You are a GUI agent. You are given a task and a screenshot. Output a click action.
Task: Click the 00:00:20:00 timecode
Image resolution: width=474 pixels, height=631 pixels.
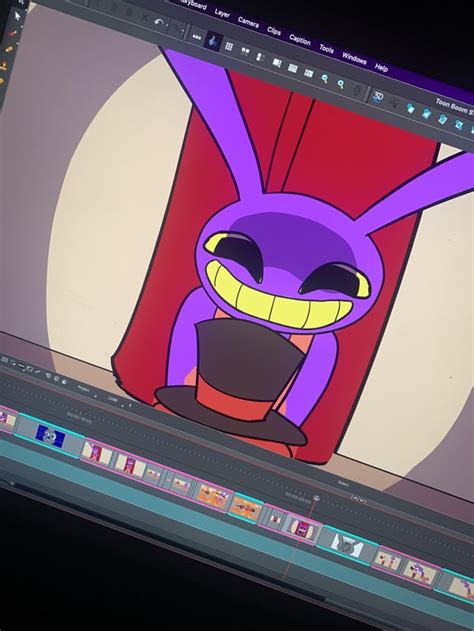click(298, 496)
